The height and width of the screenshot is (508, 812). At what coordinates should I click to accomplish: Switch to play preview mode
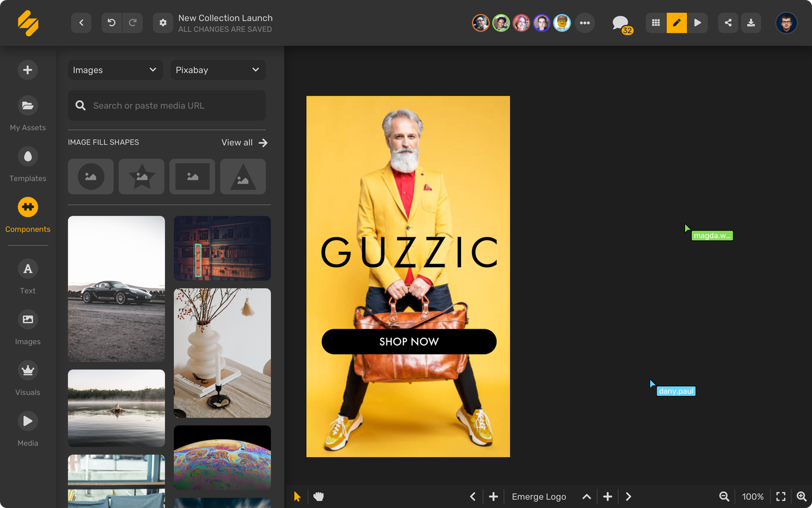(697, 23)
